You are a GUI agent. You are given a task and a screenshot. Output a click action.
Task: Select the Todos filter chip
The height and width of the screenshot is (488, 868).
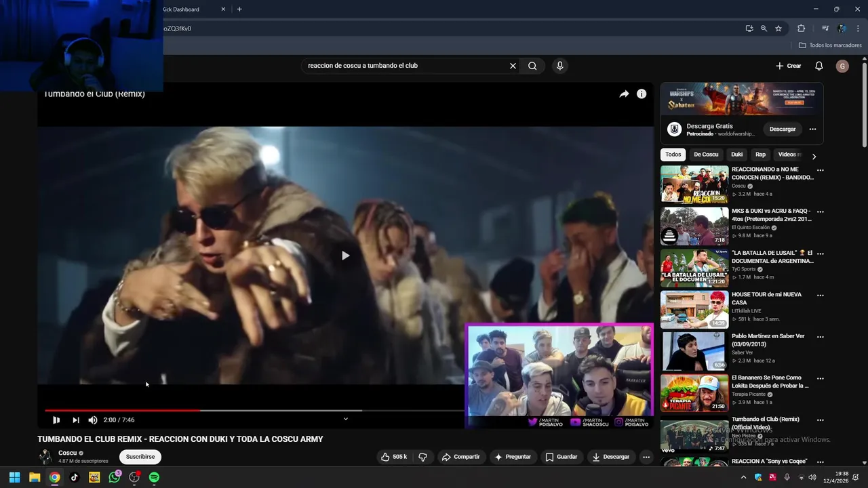(x=673, y=155)
